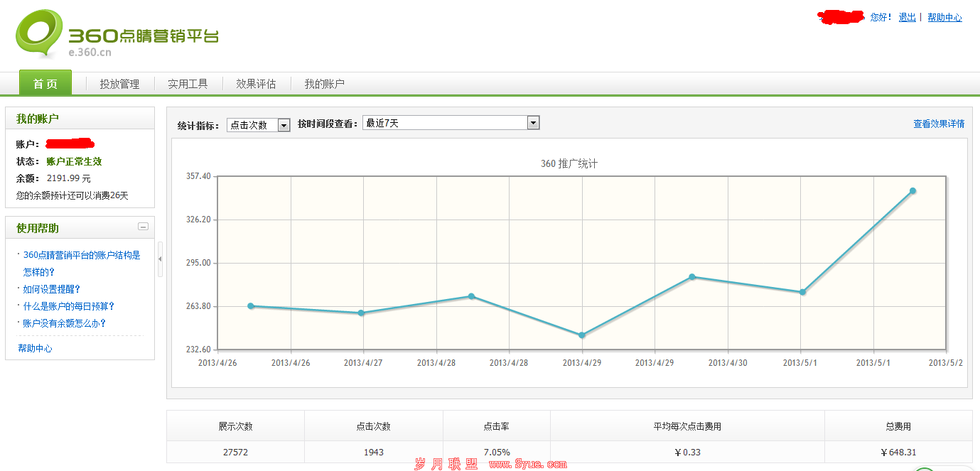Click the lowest chart point at 2013/4/29
The height and width of the screenshot is (471, 980).
click(581, 335)
